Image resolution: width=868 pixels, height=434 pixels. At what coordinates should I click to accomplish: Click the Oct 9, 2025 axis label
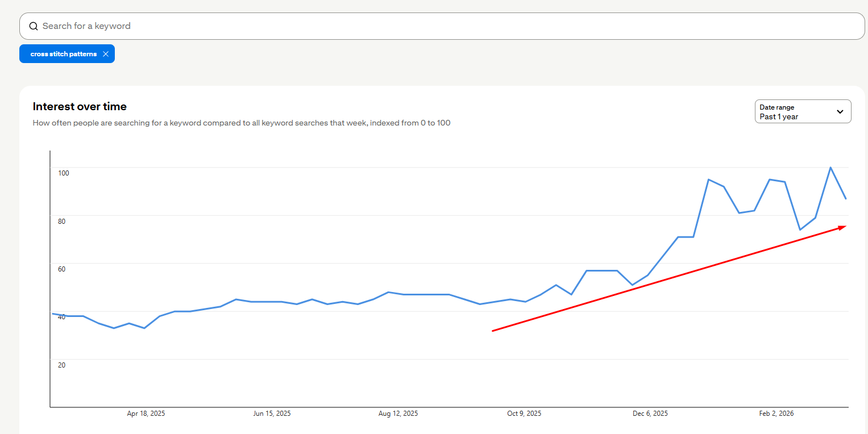(524, 414)
